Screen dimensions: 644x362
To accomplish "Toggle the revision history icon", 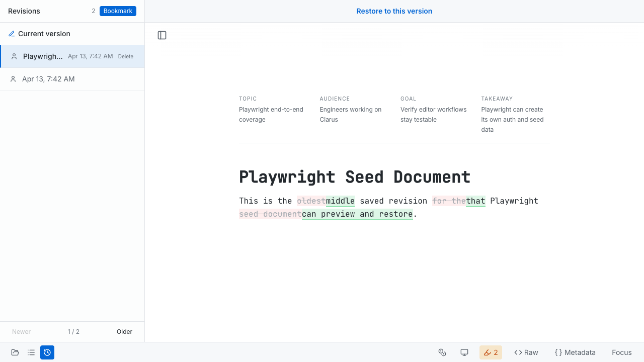I will [x=47, y=352].
